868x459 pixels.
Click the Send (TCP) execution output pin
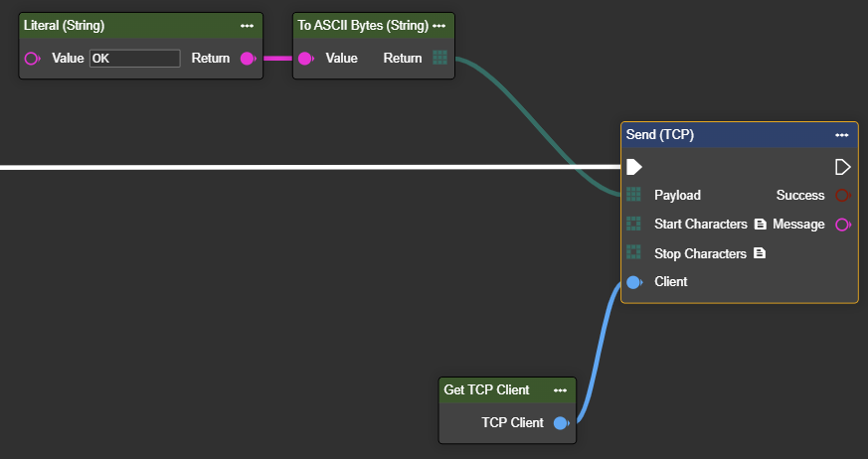pos(843,167)
